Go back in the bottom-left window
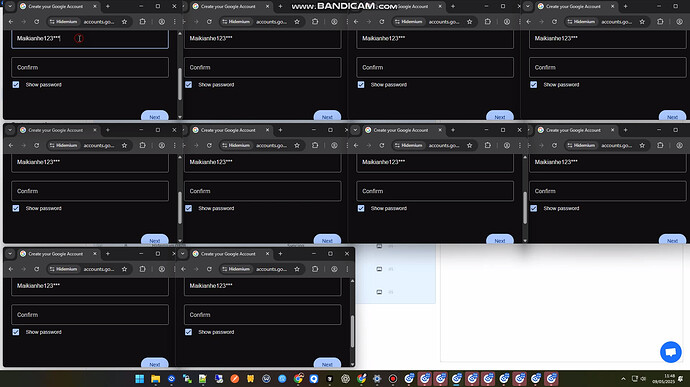690x387 pixels. point(11,269)
